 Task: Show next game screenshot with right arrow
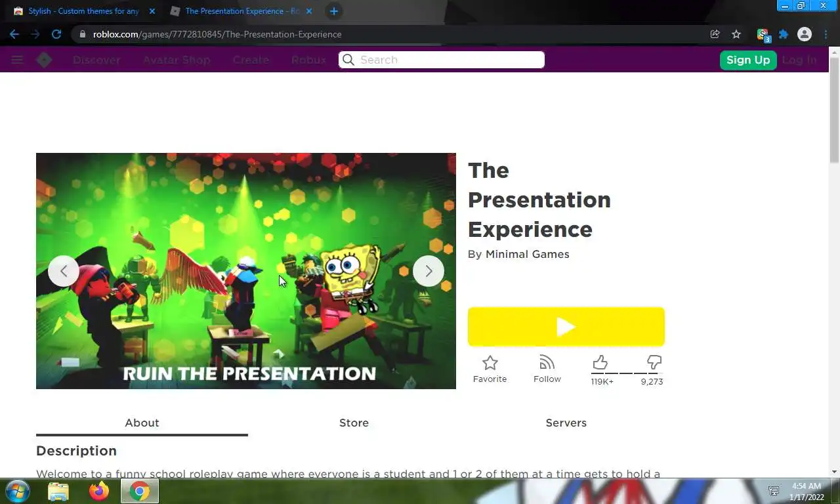tap(429, 271)
